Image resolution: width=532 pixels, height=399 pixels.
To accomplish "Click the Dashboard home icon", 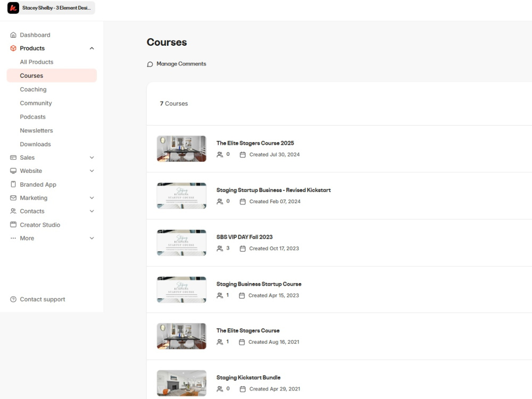I will (x=13, y=35).
